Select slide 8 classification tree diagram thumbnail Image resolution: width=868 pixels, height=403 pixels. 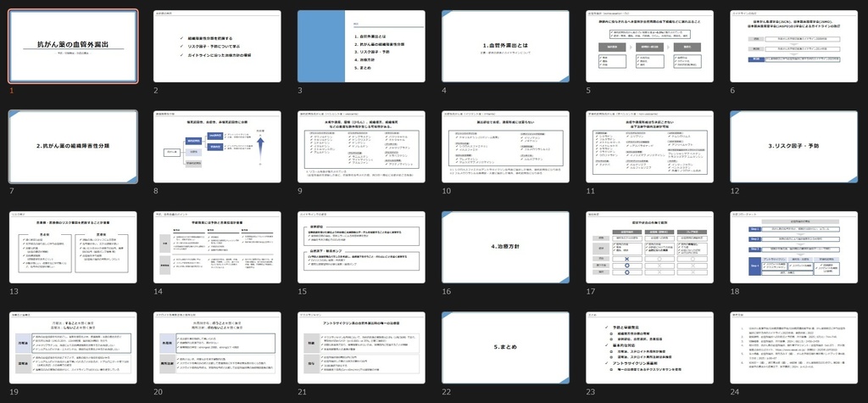point(217,147)
